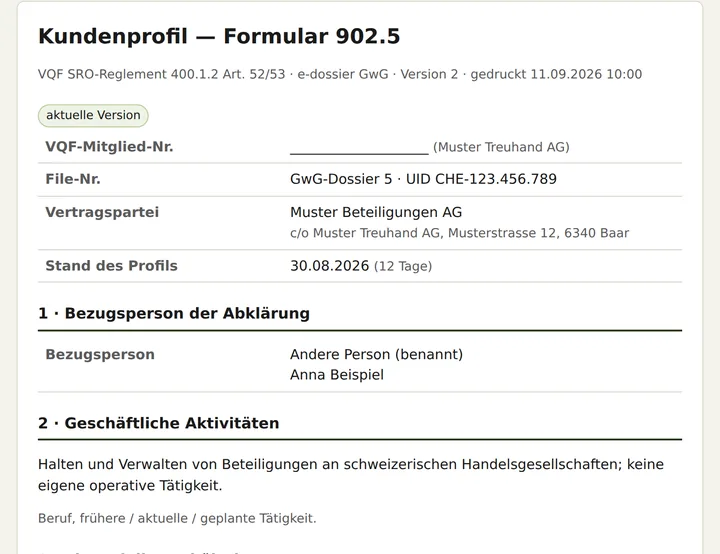Click the 'aktuelle Version' badge
The height and width of the screenshot is (554, 720).
tap(93, 115)
